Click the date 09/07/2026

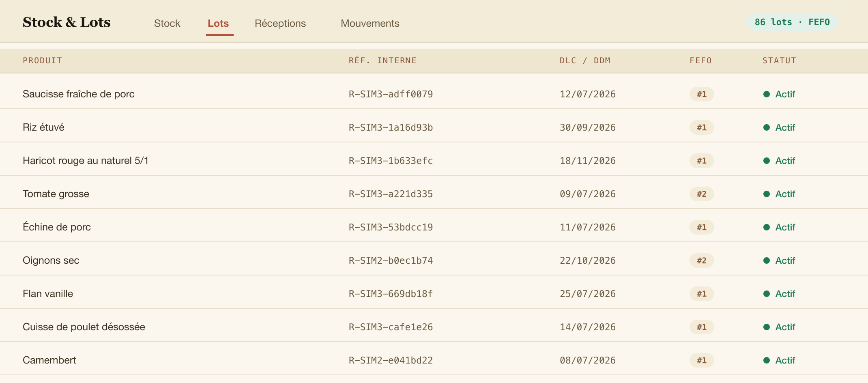pyautogui.click(x=588, y=194)
